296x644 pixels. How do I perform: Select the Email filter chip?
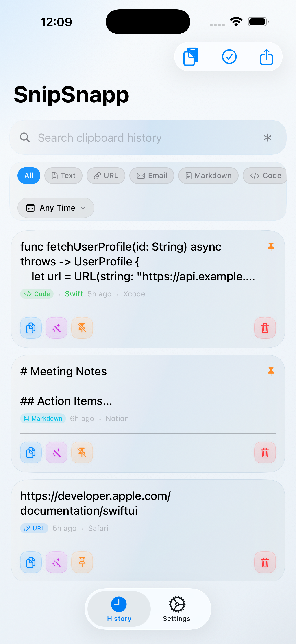click(x=152, y=176)
